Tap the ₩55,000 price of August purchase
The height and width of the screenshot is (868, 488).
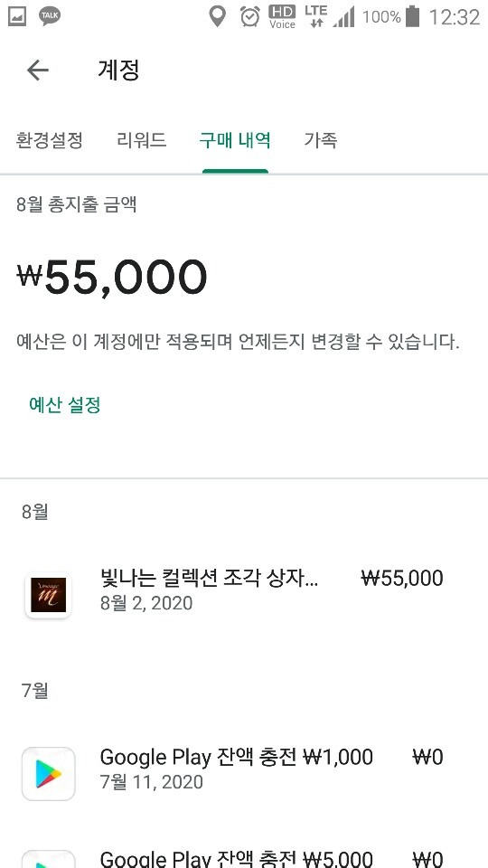tap(401, 579)
